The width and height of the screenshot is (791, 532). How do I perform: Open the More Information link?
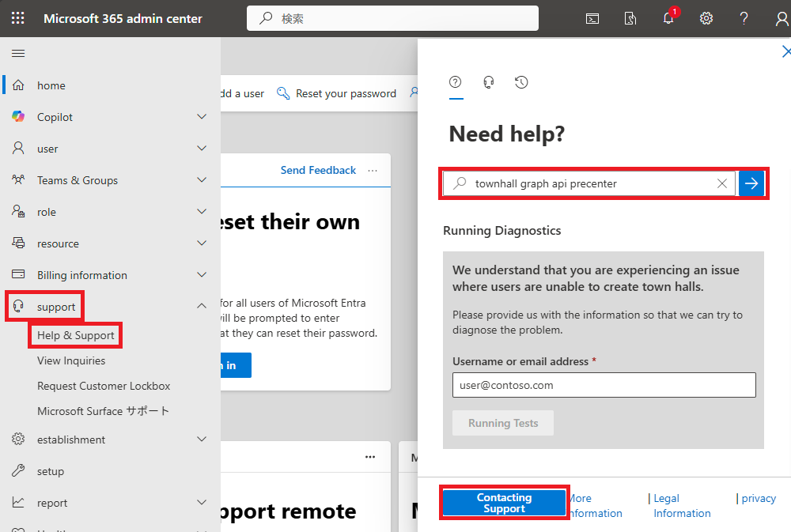(x=596, y=506)
